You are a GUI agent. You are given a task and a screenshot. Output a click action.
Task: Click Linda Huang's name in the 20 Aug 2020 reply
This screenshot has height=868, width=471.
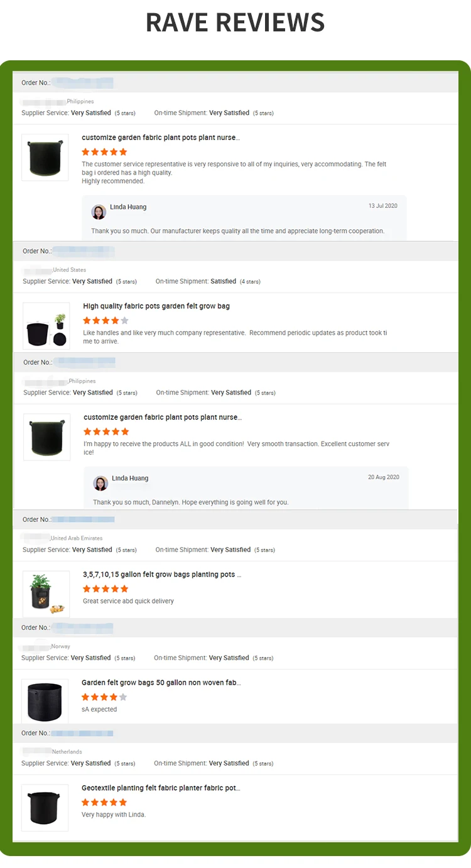130,479
